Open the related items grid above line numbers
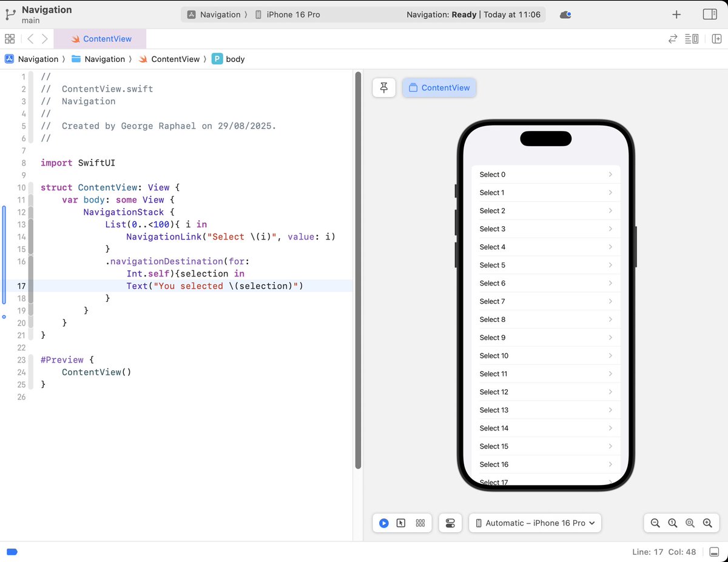728x562 pixels. point(10,38)
